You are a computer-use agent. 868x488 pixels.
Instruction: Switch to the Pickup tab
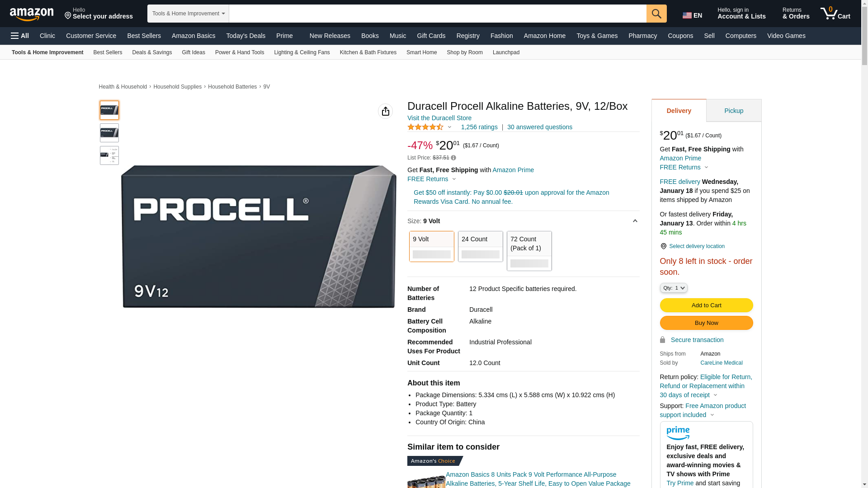(733, 111)
